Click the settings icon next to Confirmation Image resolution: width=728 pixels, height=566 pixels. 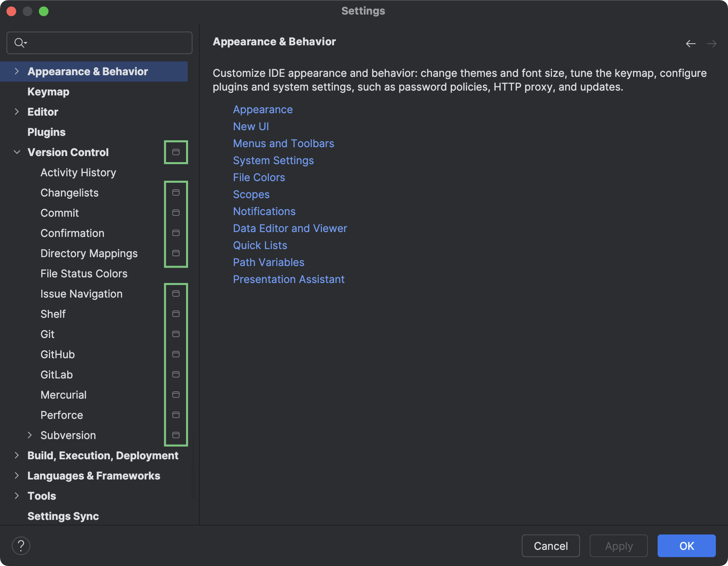point(176,233)
